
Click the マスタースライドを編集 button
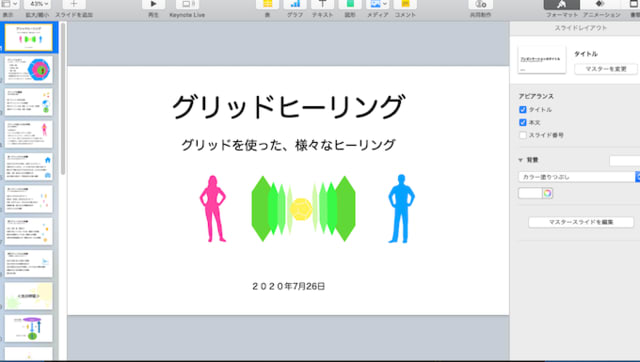coord(581,222)
